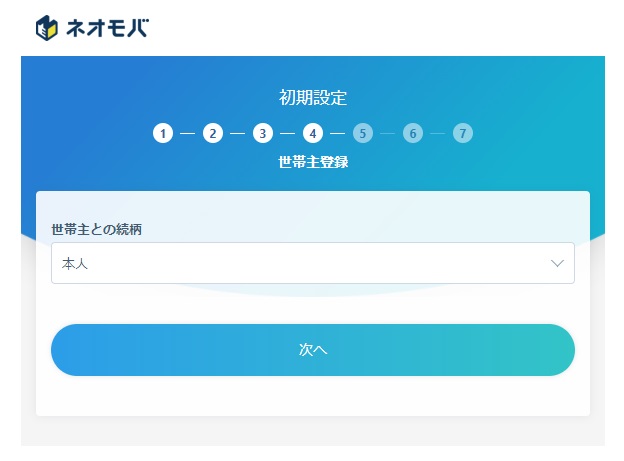Click the selected 本人 value

point(75,264)
